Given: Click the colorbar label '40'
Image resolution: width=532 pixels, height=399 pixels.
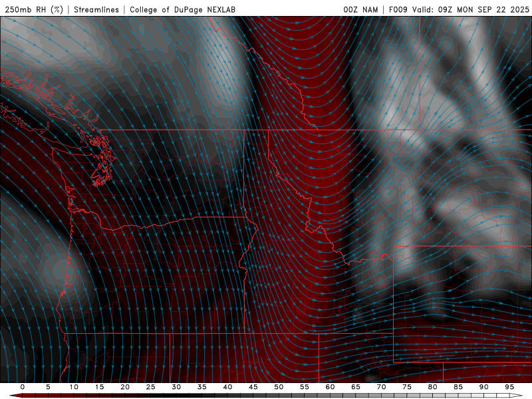Looking at the screenshot, I should coord(227,387).
